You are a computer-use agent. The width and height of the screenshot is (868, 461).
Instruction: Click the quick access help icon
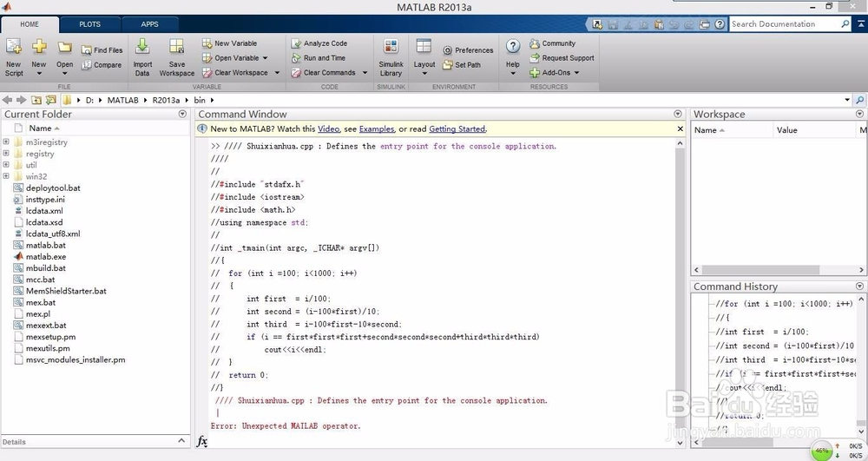[x=720, y=24]
